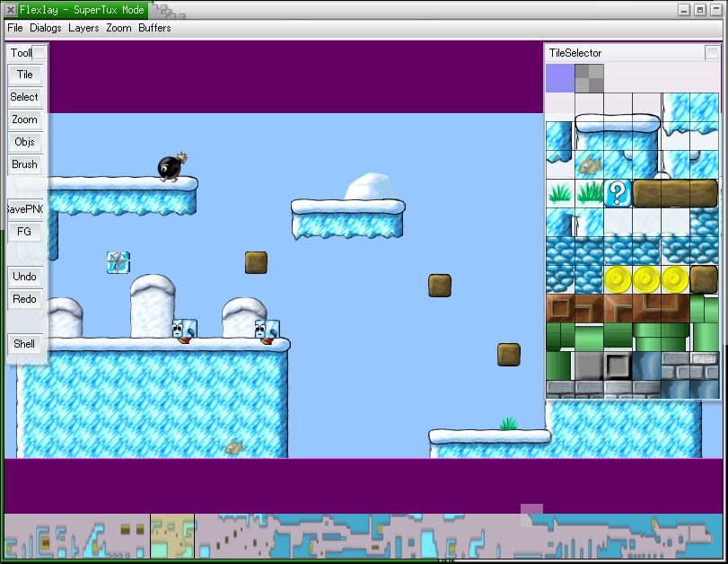Open the Buffers menu
This screenshot has height=564, width=728.
(x=154, y=28)
